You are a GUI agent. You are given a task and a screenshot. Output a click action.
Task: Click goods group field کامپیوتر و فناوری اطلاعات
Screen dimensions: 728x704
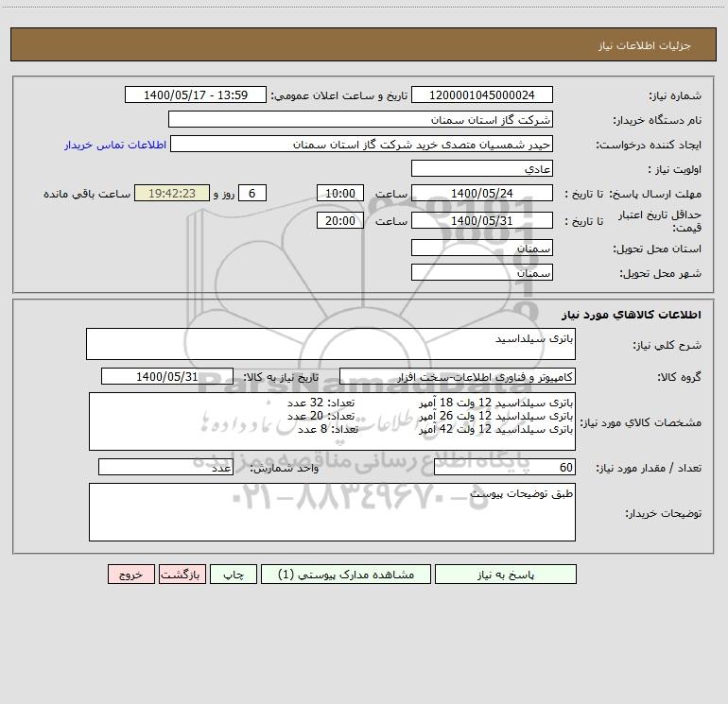click(458, 376)
